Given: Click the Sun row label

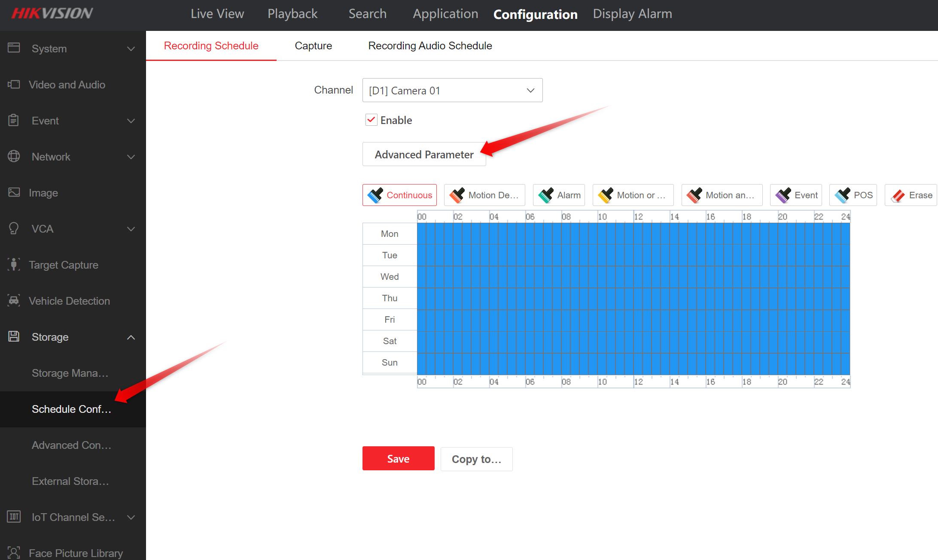Looking at the screenshot, I should point(390,363).
